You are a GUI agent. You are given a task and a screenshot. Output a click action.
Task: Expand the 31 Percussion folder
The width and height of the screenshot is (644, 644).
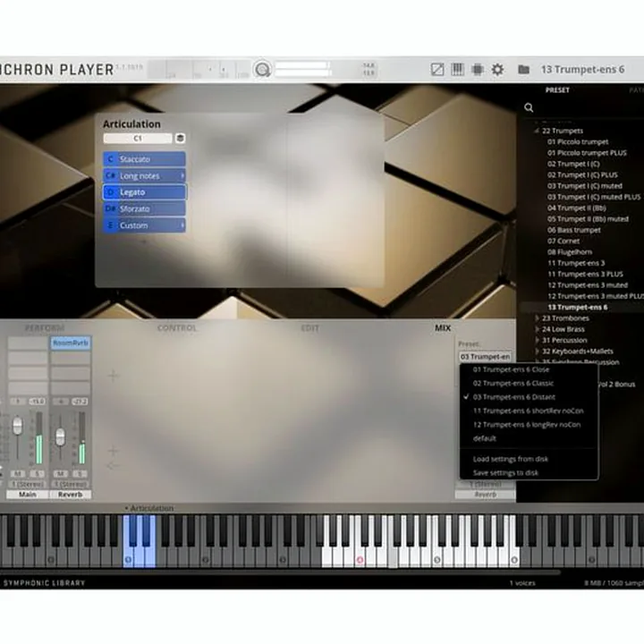(x=537, y=340)
